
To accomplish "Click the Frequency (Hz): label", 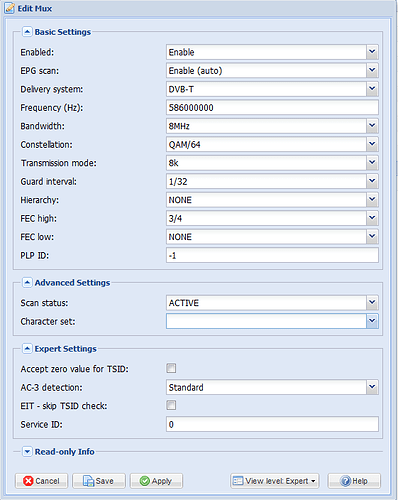I will click(52, 108).
